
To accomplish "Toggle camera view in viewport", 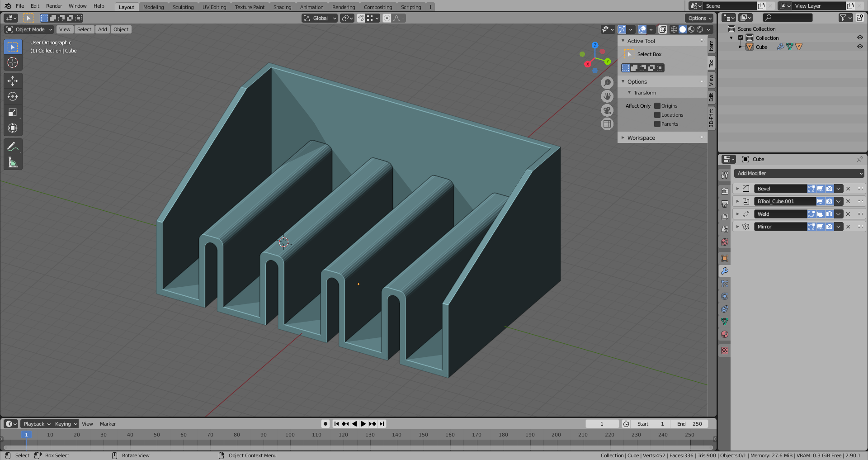I will [x=607, y=110].
